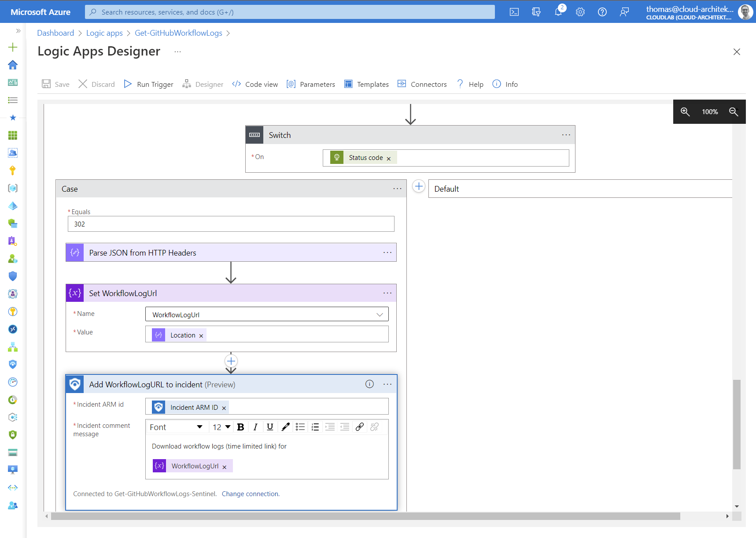Navigate to the Logic apps breadcrumb
Viewport: 756px width, 538px height.
(x=104, y=33)
